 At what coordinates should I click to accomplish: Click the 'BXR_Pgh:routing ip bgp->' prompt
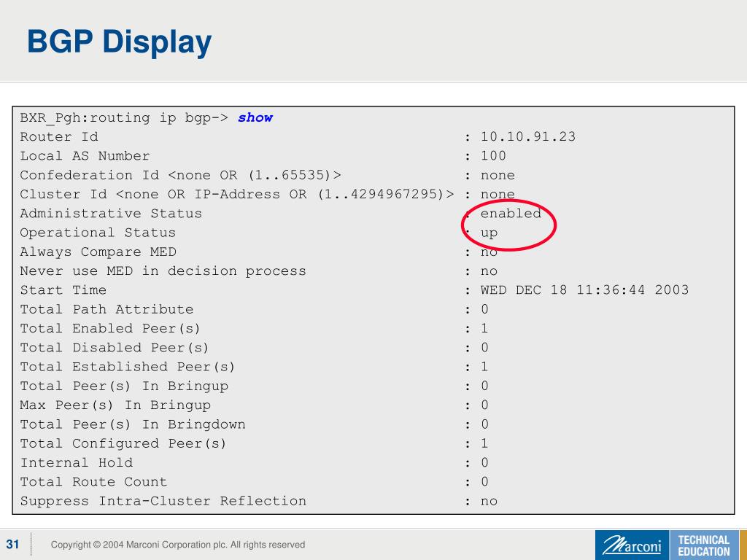124,118
